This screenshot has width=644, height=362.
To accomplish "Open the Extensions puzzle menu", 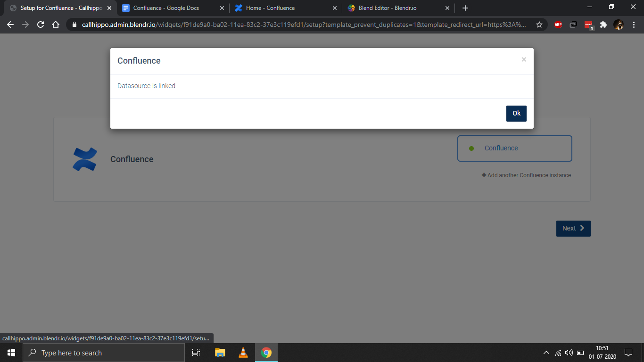I will click(603, 25).
